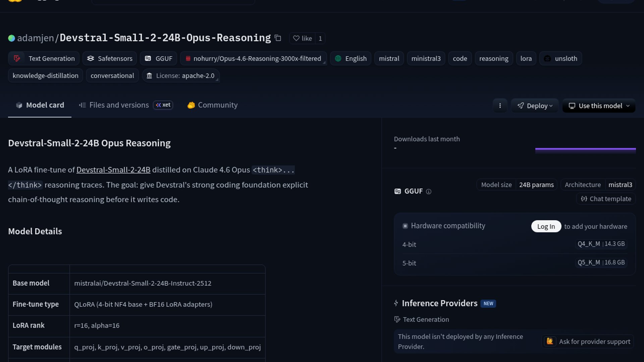The height and width of the screenshot is (362, 644).
Task: Copy model name with the copy icon
Action: 278,38
